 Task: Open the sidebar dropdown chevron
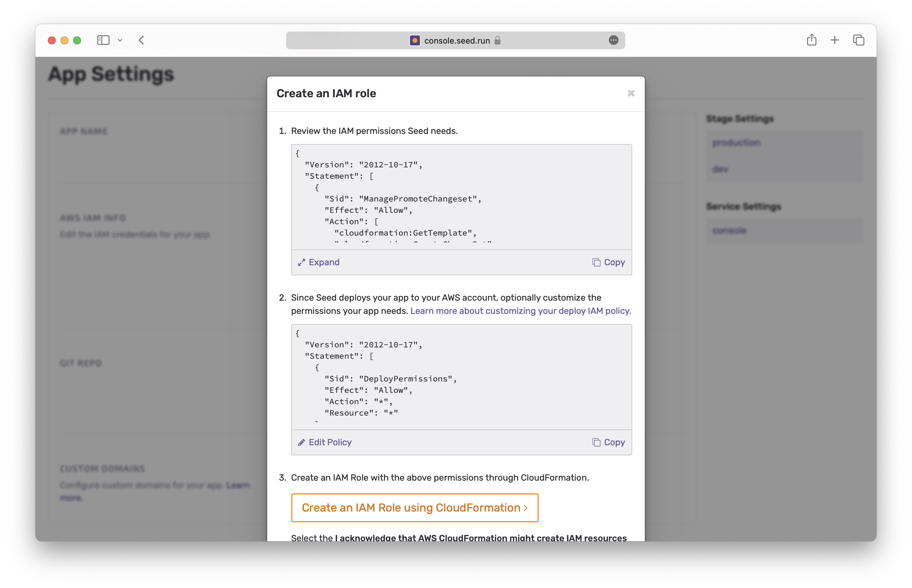[x=120, y=40]
